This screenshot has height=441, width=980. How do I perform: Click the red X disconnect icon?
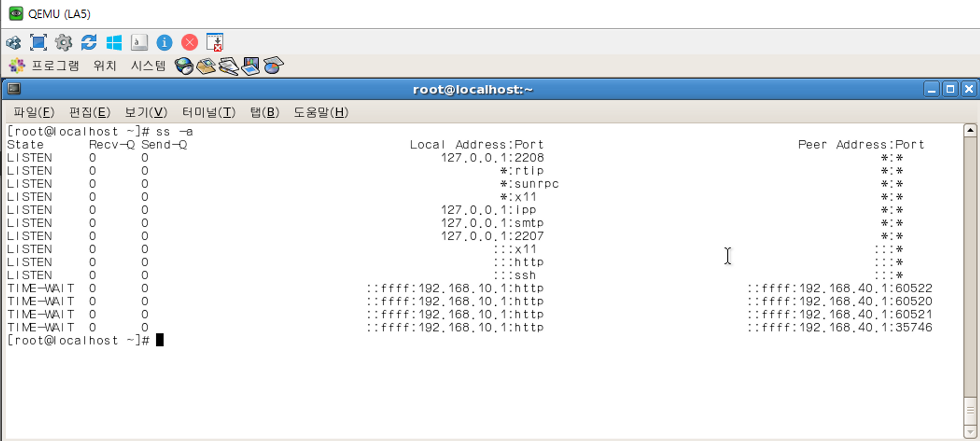tap(189, 42)
